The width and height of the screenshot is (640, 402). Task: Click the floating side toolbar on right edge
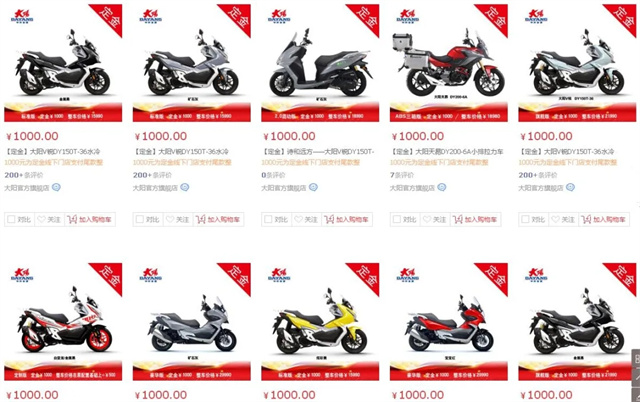[636, 375]
